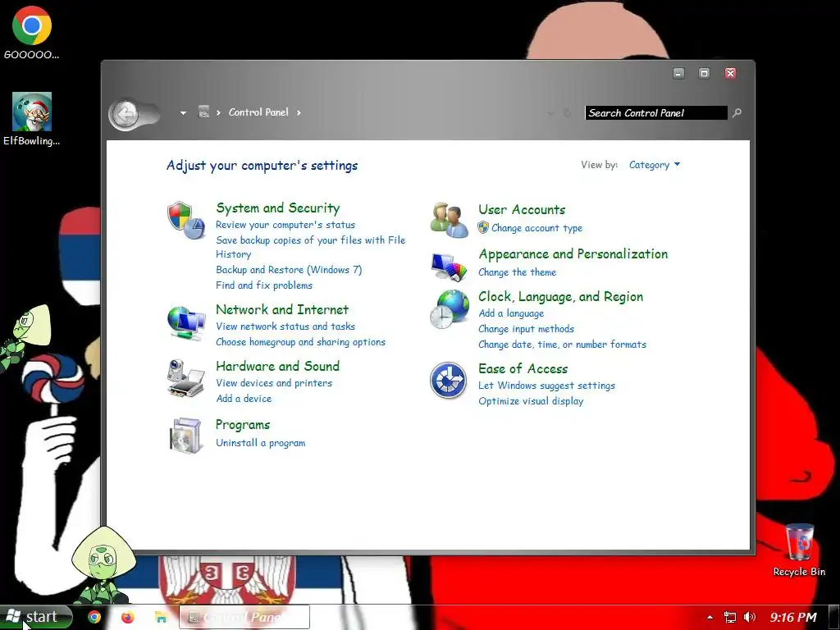Open the address bar history dropdown
840x630 pixels.
click(551, 112)
